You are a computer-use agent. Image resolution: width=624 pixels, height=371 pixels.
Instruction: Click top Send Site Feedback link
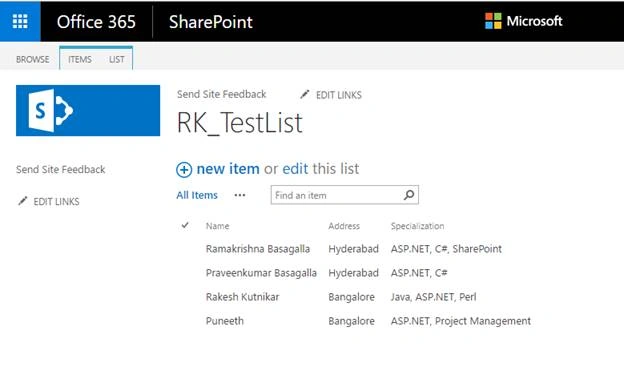tap(221, 94)
